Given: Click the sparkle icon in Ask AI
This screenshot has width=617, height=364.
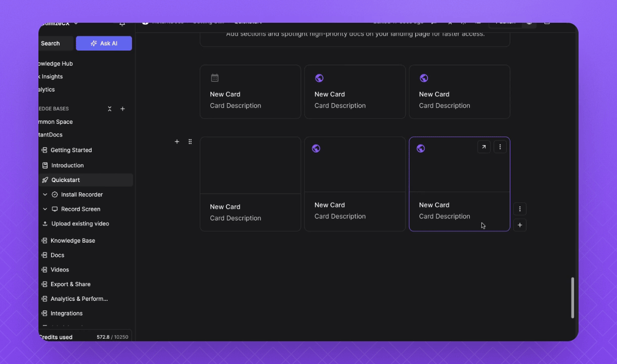Looking at the screenshot, I should coord(94,43).
